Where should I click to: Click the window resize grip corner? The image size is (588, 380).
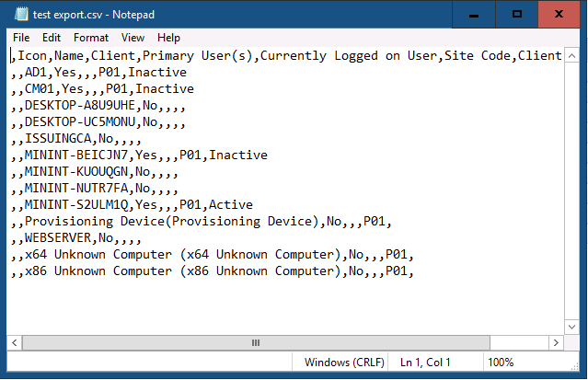(574, 367)
